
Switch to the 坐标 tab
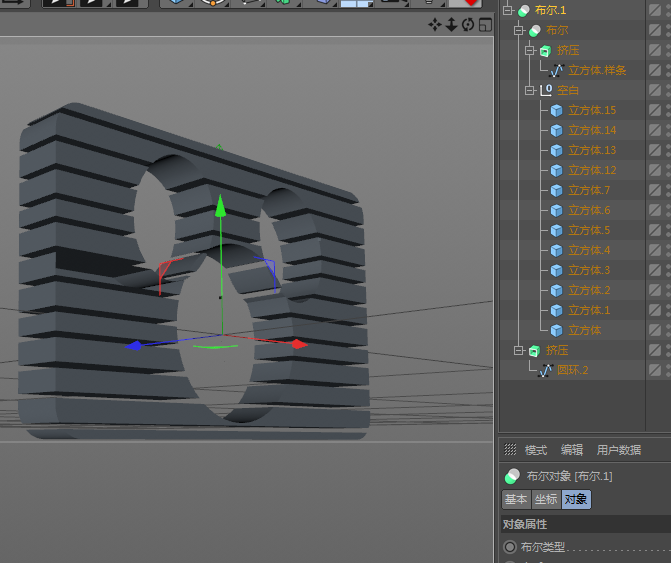[x=546, y=499]
